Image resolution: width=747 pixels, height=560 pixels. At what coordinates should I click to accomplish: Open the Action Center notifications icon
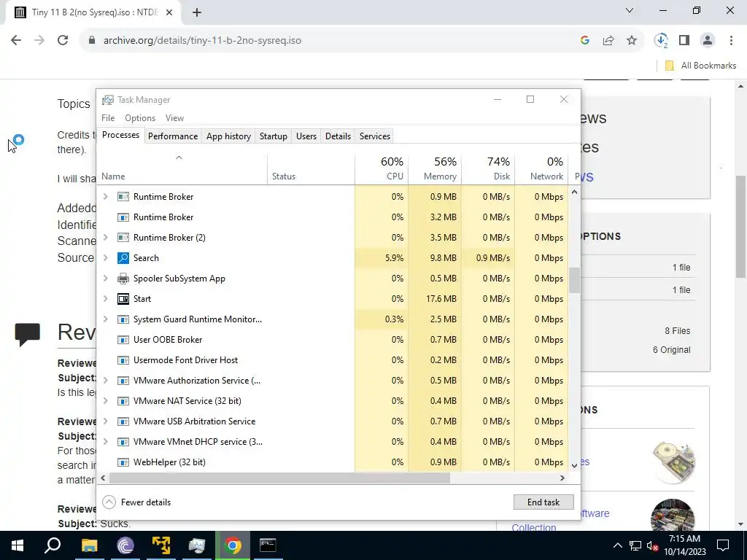click(723, 545)
